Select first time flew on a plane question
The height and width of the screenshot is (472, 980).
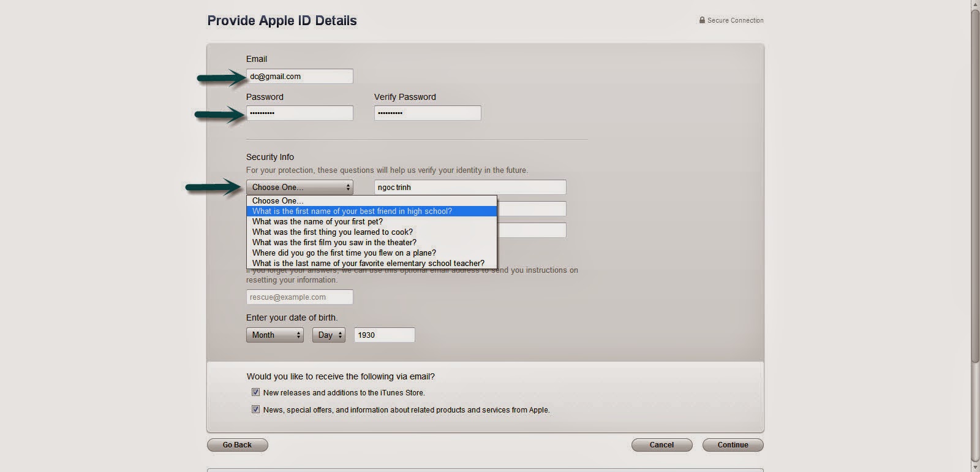point(371,253)
